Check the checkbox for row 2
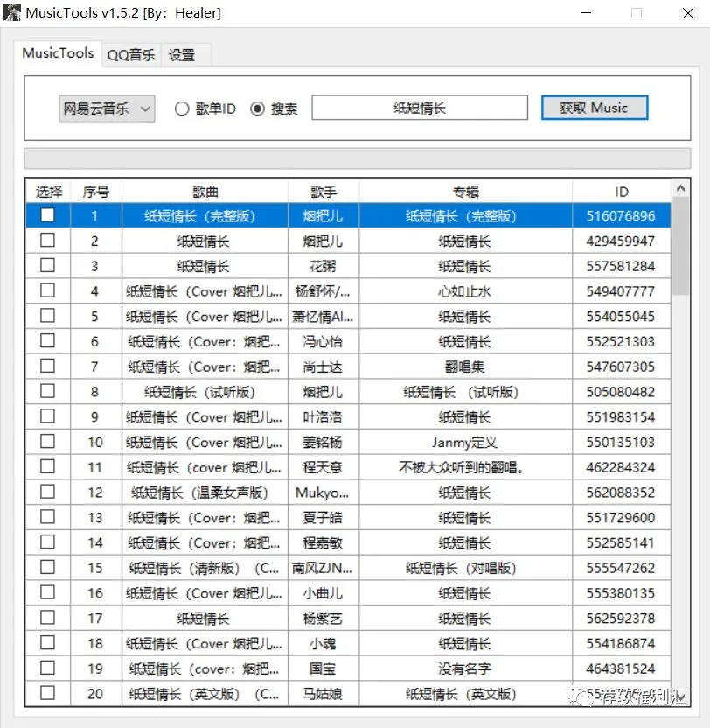 [47, 240]
